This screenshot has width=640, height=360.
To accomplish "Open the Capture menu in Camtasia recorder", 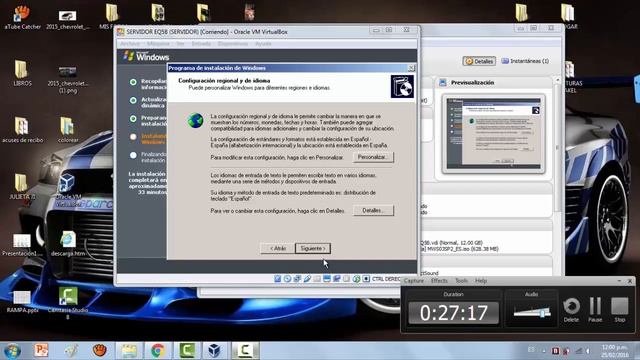I will click(414, 281).
